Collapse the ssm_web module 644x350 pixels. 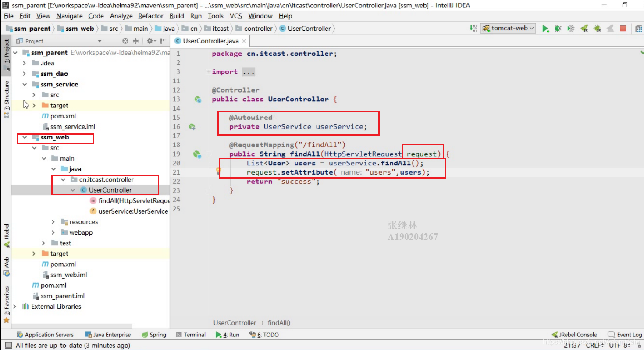point(25,137)
